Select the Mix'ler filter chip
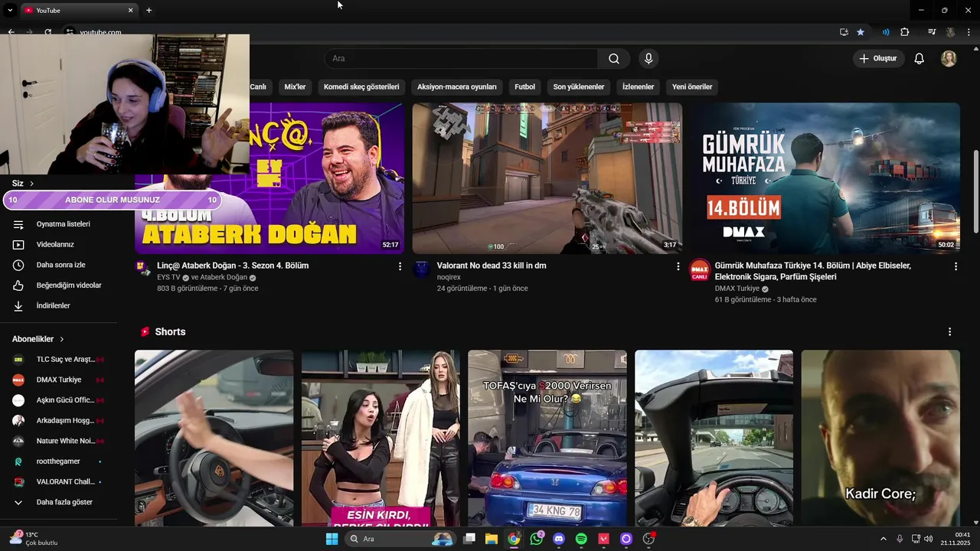Image resolution: width=980 pixels, height=551 pixels. coord(295,86)
